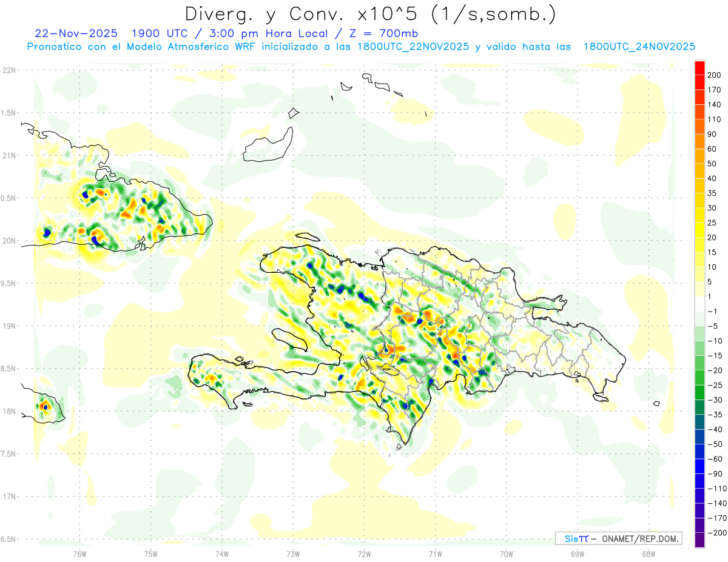
Task: Click the legend swatch between 170 and 140
Action: pos(699,97)
